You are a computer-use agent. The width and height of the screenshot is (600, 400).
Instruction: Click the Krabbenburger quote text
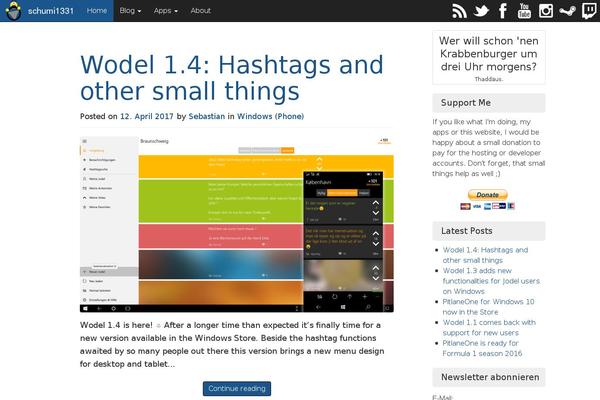click(x=489, y=54)
